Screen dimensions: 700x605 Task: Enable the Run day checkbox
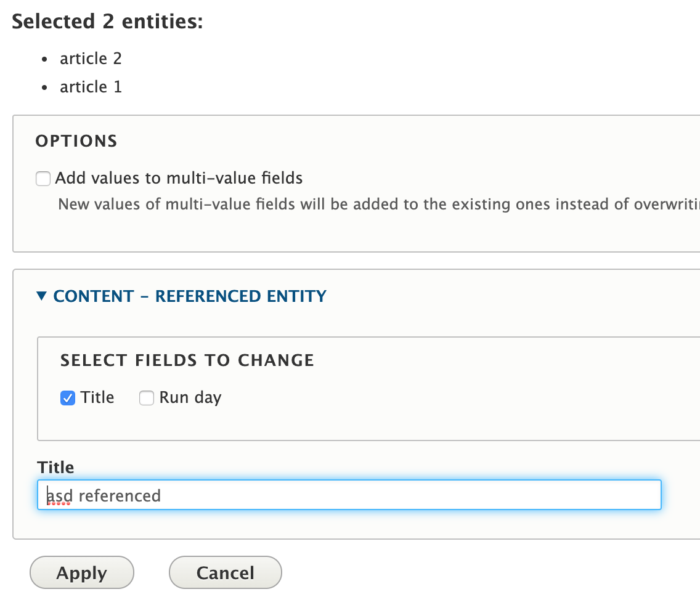(147, 398)
